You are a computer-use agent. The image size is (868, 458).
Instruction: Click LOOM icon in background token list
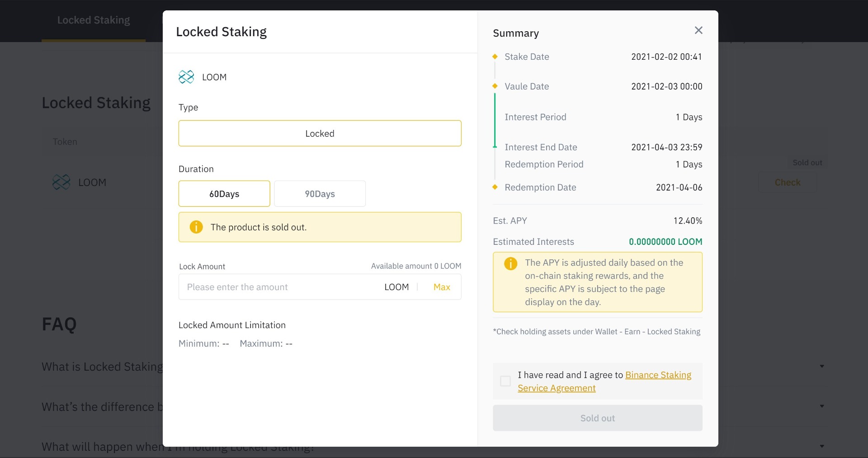click(x=61, y=182)
